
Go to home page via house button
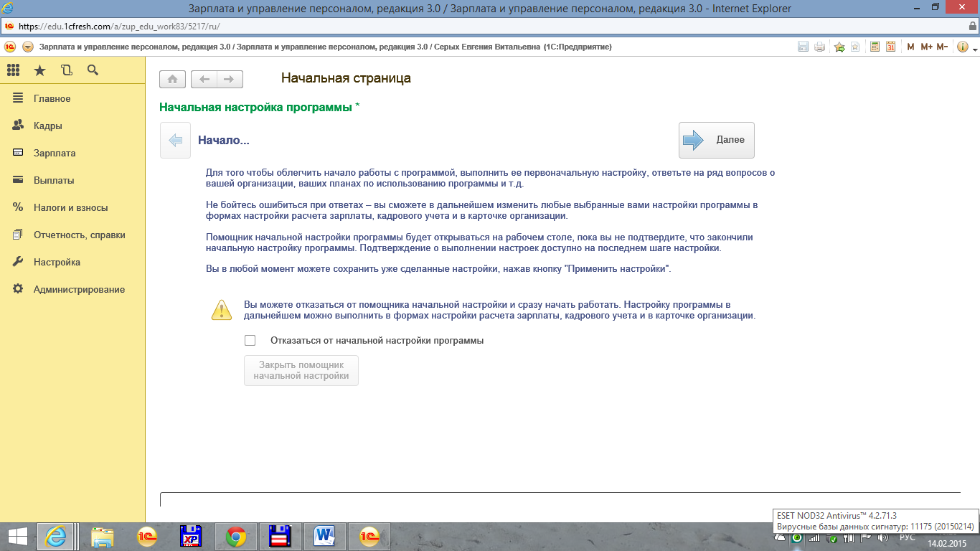173,79
